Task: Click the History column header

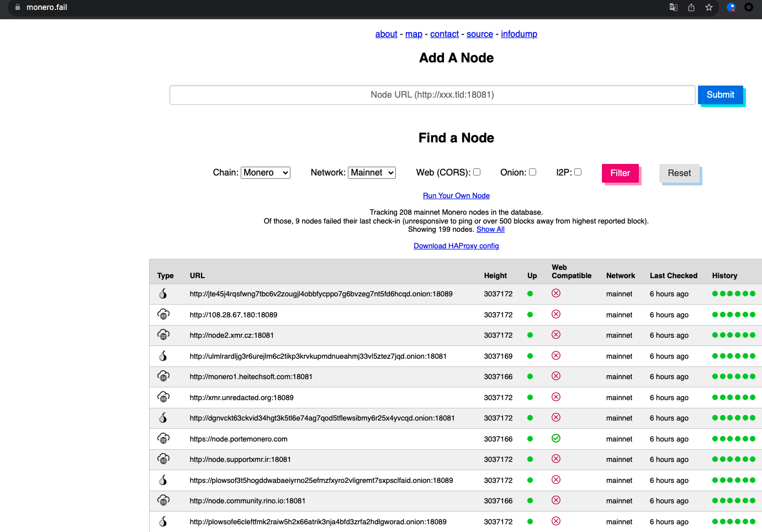Action: click(724, 275)
